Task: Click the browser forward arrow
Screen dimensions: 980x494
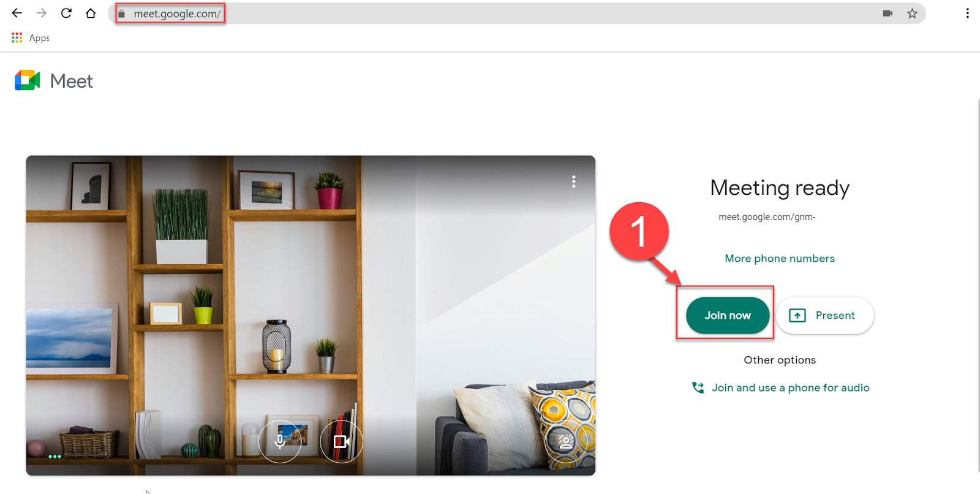Action: [x=42, y=13]
